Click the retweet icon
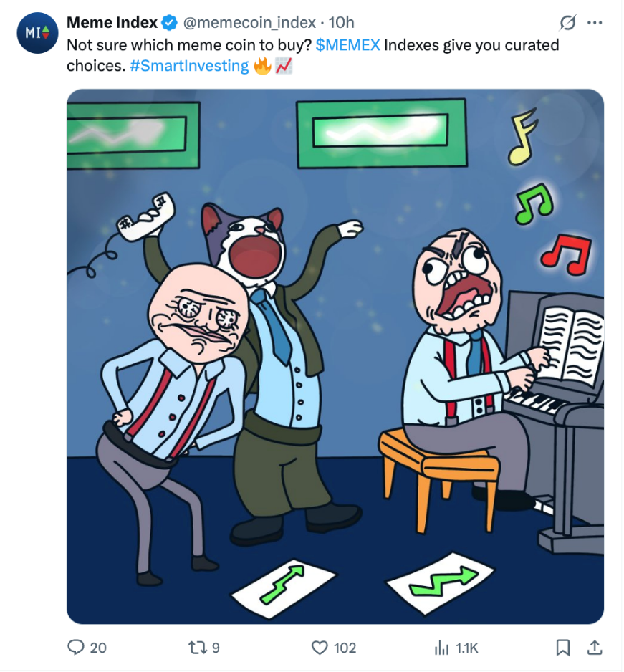This screenshot has width=624, height=672. 198,648
